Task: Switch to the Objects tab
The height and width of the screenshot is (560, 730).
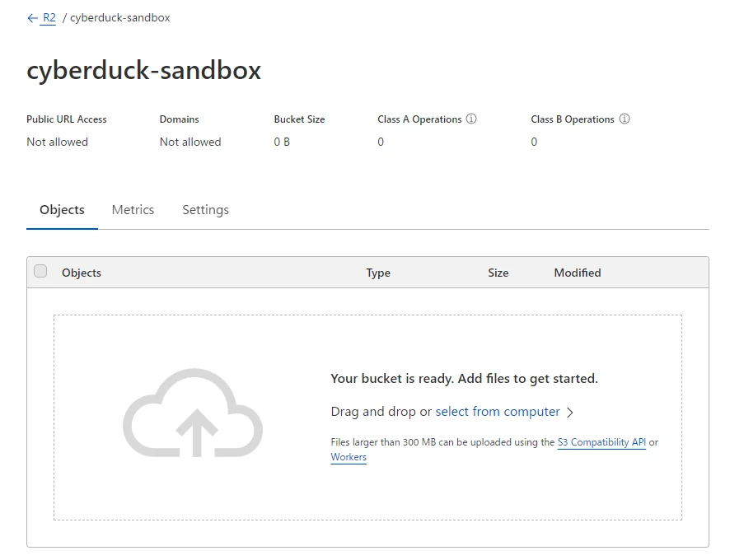Action: (62, 210)
